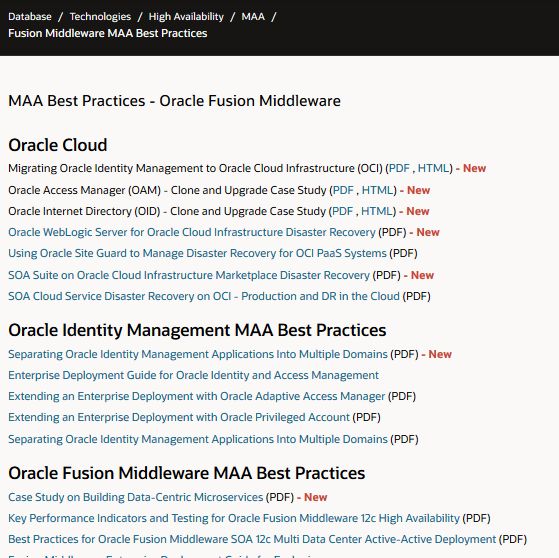
Task: Open the High Availability breadcrumb
Action: [186, 16]
